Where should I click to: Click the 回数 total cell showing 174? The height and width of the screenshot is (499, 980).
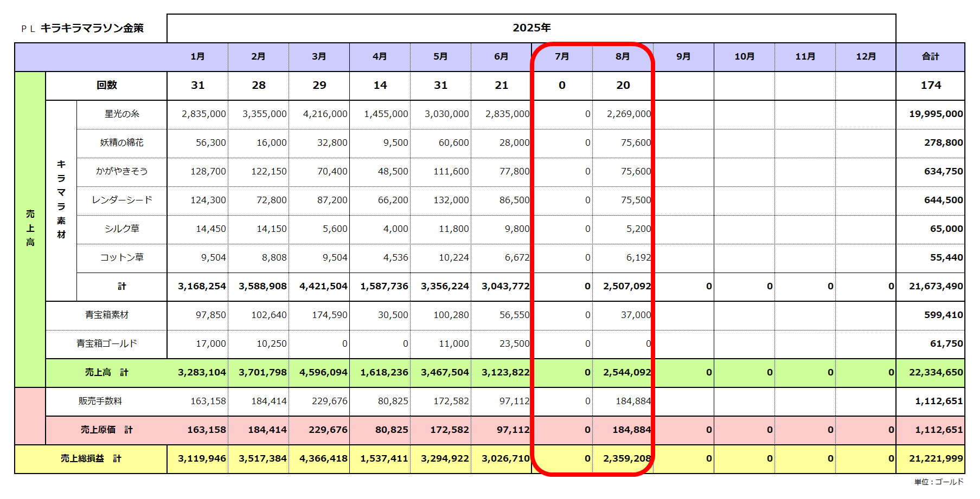point(930,86)
